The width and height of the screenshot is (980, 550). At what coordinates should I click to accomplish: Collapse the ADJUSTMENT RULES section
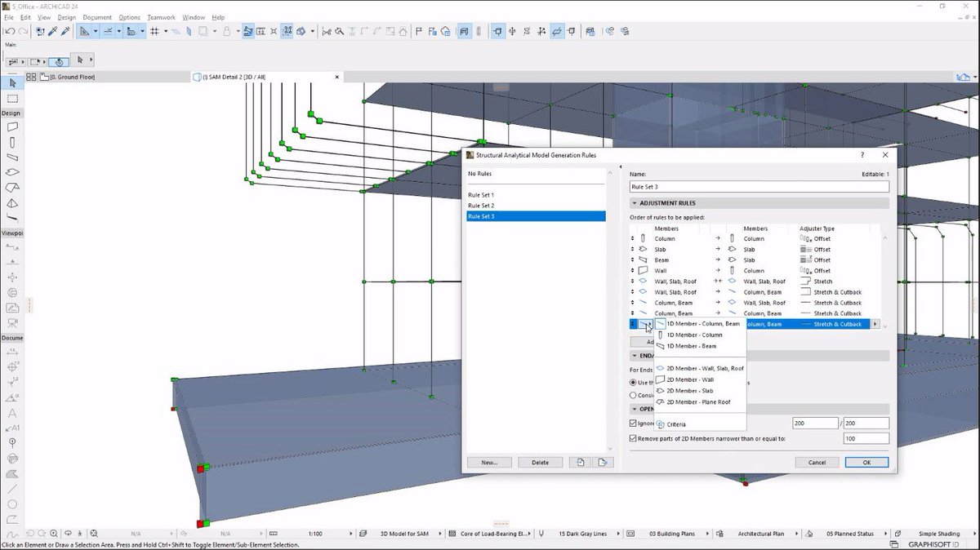(x=637, y=202)
